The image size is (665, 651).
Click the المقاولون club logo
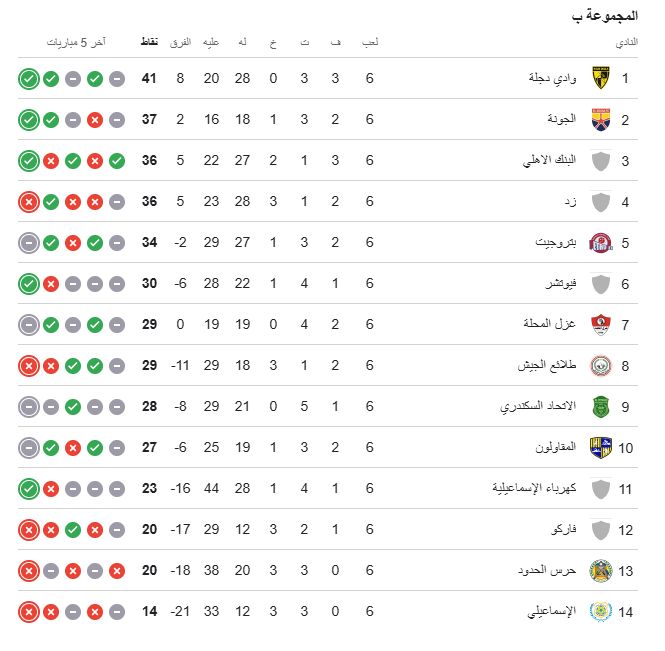pos(601,448)
